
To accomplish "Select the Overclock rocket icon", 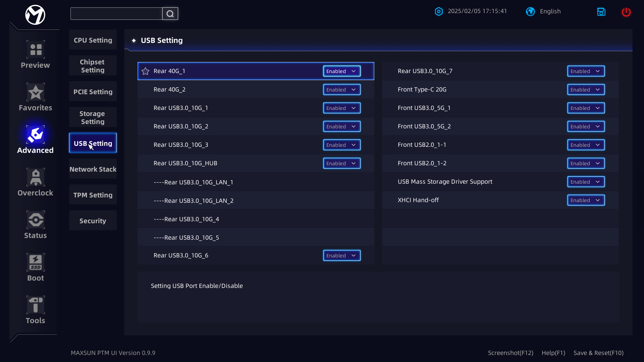I will (x=36, y=177).
